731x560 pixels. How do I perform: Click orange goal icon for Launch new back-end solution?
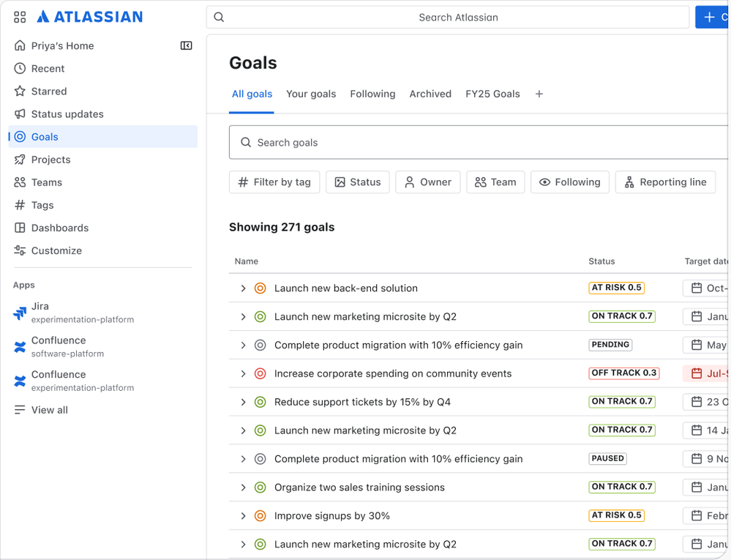pos(260,288)
